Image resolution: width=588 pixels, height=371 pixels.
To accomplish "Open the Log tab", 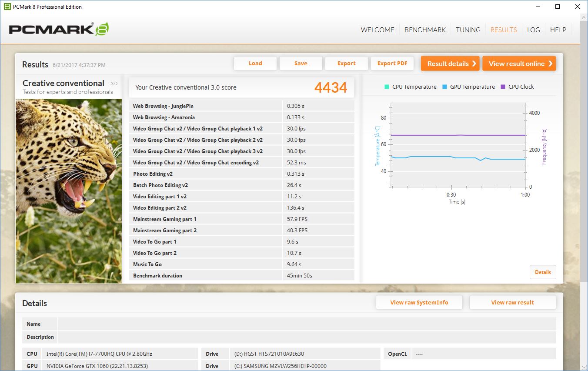I will 533,30.
